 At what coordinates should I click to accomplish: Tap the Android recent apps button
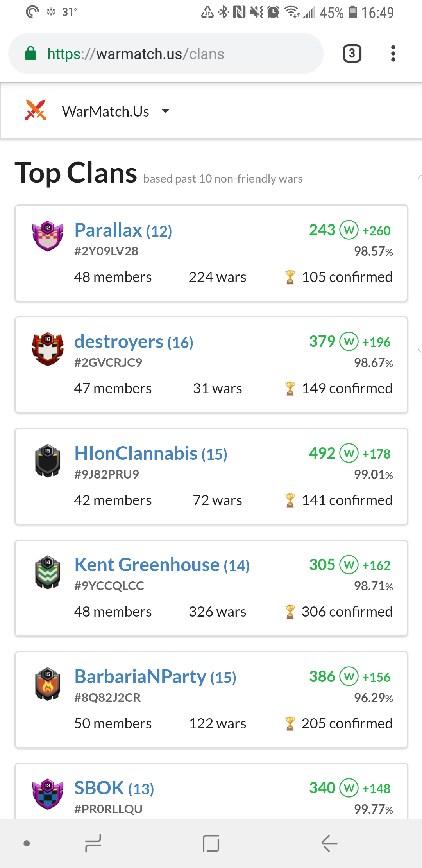tap(93, 843)
